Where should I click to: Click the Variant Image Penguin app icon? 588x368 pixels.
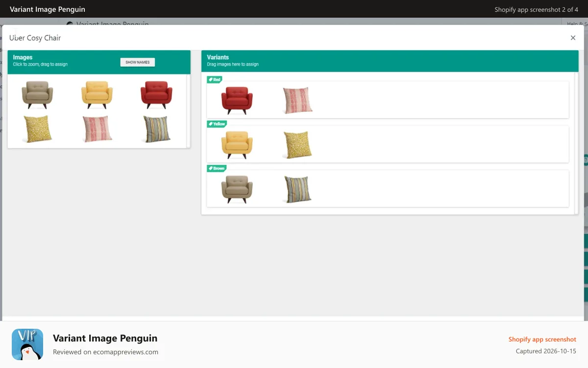[x=27, y=344]
